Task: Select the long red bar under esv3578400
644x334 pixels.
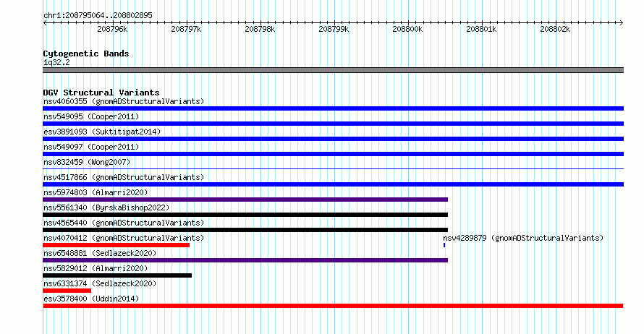Action: (333, 306)
